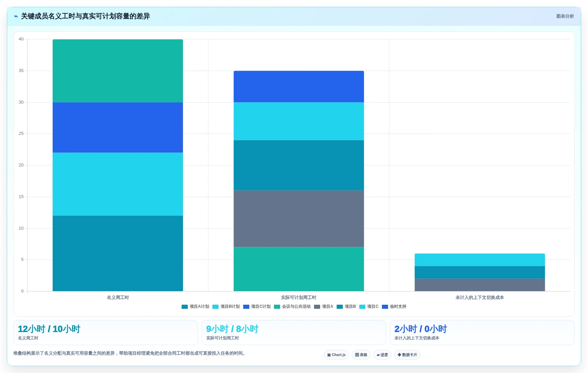Screen dimensions: 588x373
Task: Click the lightning icon beside the chart title
Action: point(16,16)
